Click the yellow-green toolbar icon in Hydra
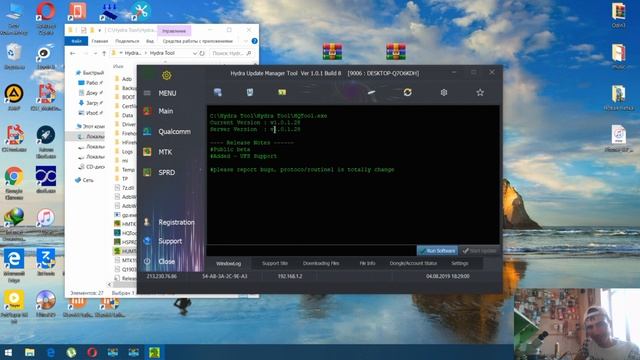The image size is (640, 360). click(x=282, y=92)
